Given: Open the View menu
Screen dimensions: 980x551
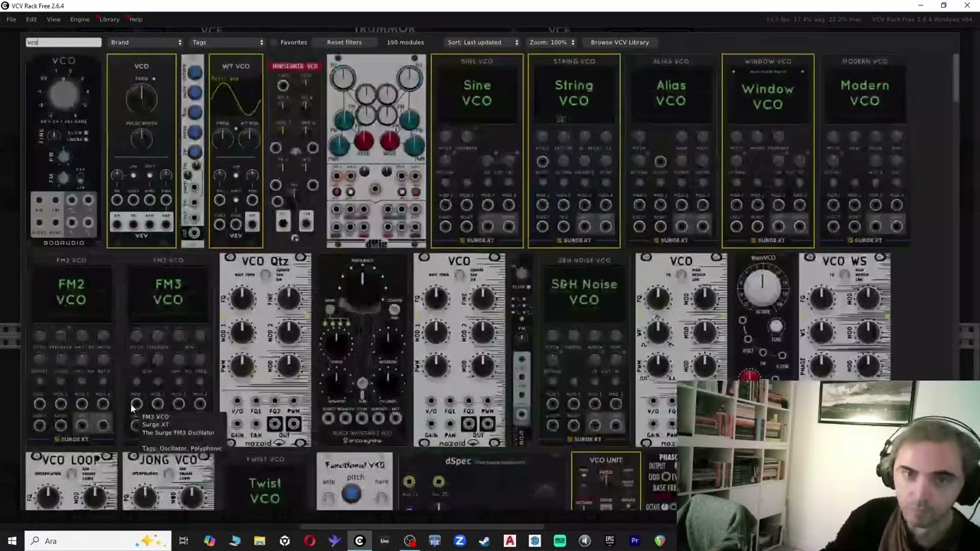Looking at the screenshot, I should (x=54, y=19).
